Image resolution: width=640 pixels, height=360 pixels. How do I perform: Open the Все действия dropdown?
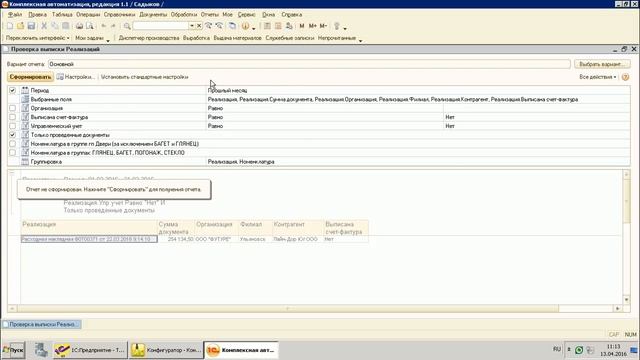(x=598, y=77)
